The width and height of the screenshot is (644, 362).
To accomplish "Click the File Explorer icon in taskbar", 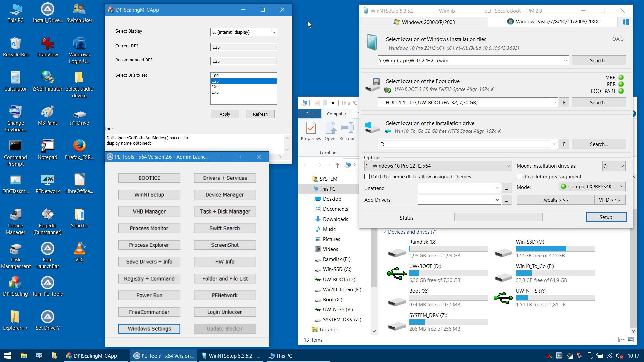I will click(23, 356).
